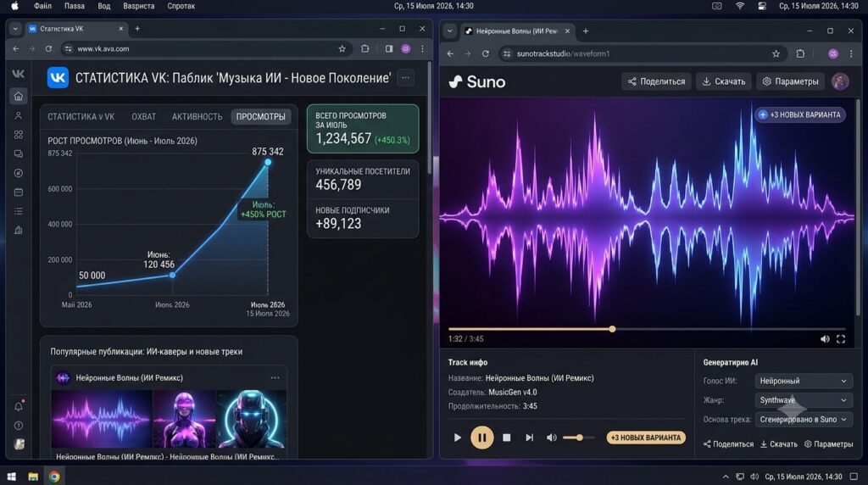Click bottom Поделиться link
The height and width of the screenshot is (485, 868).
click(x=728, y=444)
